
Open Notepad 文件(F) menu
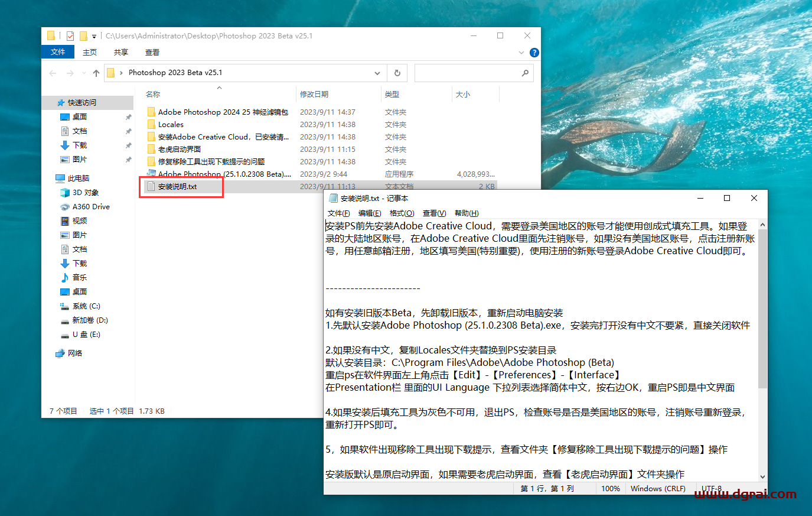(338, 213)
